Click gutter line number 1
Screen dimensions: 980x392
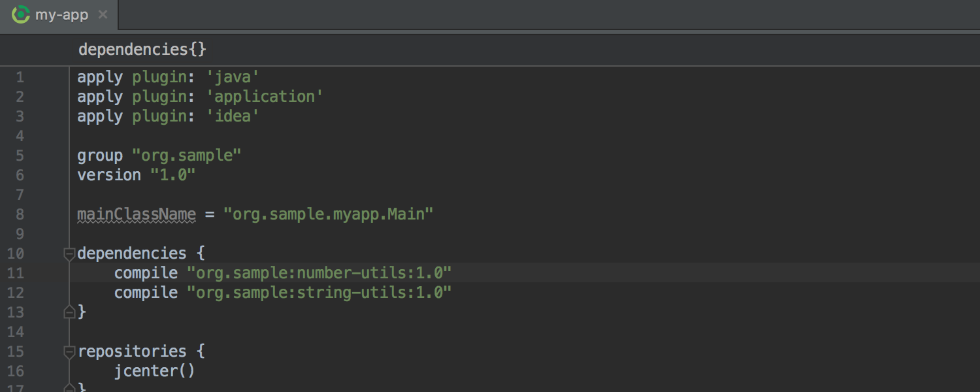pos(20,77)
